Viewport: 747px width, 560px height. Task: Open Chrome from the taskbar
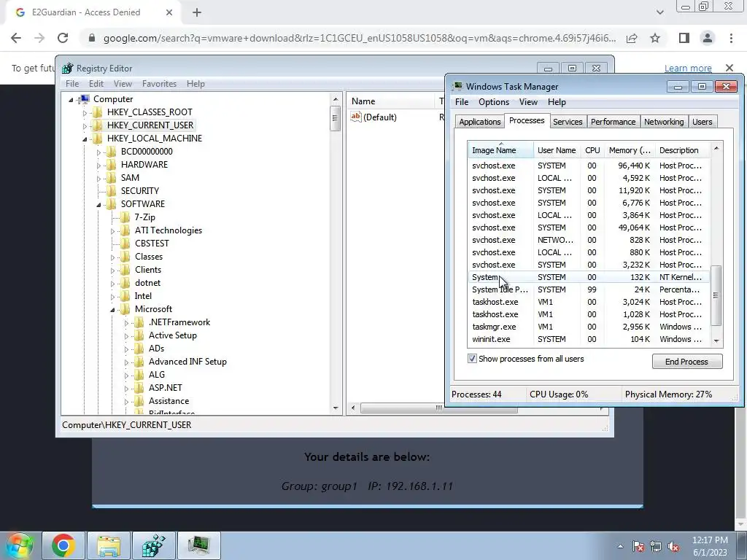[x=63, y=545]
